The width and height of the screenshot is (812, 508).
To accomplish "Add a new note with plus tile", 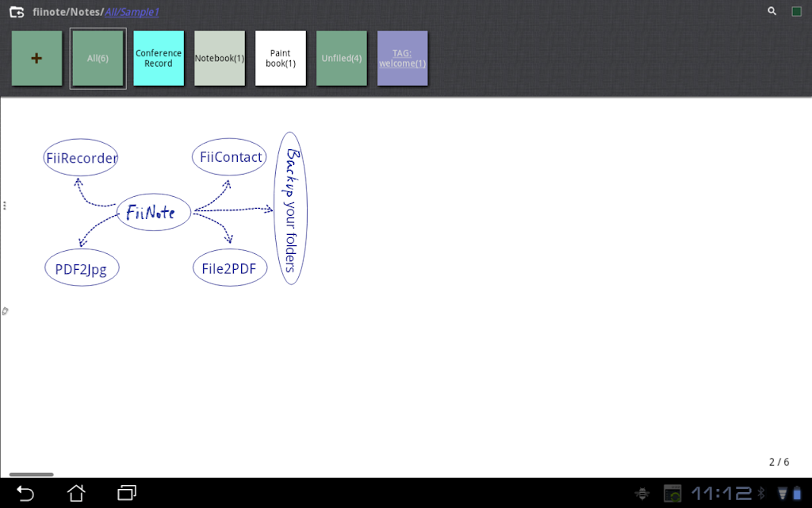I will (x=36, y=58).
